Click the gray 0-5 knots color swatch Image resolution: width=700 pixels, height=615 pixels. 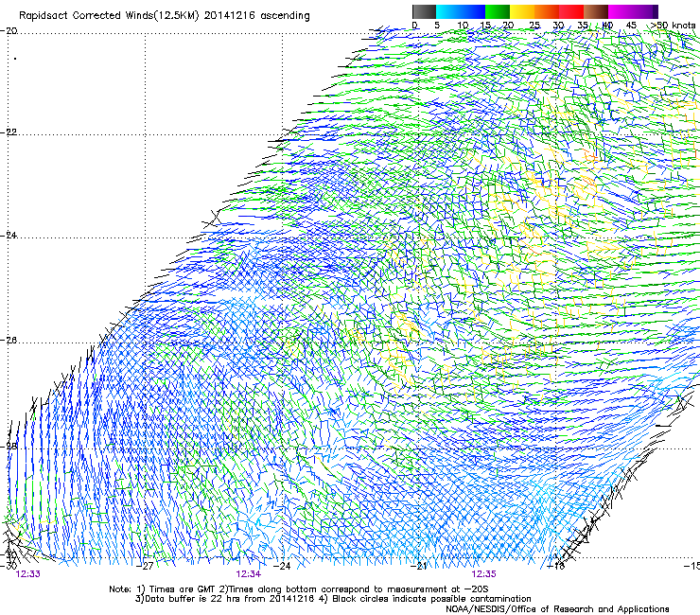[x=424, y=11]
